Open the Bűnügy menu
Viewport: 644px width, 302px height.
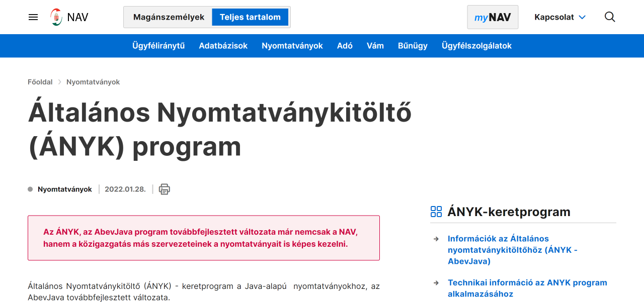tap(413, 46)
